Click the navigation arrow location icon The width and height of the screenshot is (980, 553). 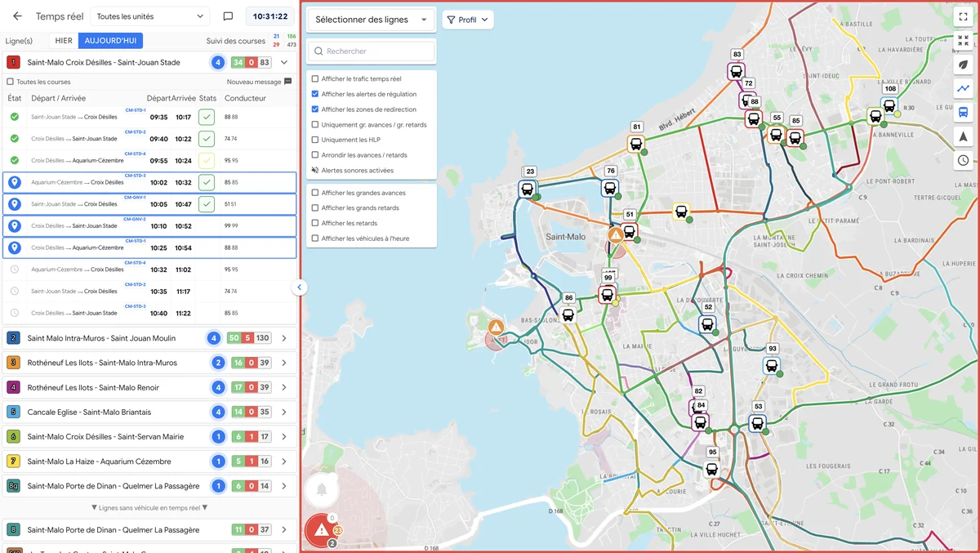click(964, 136)
